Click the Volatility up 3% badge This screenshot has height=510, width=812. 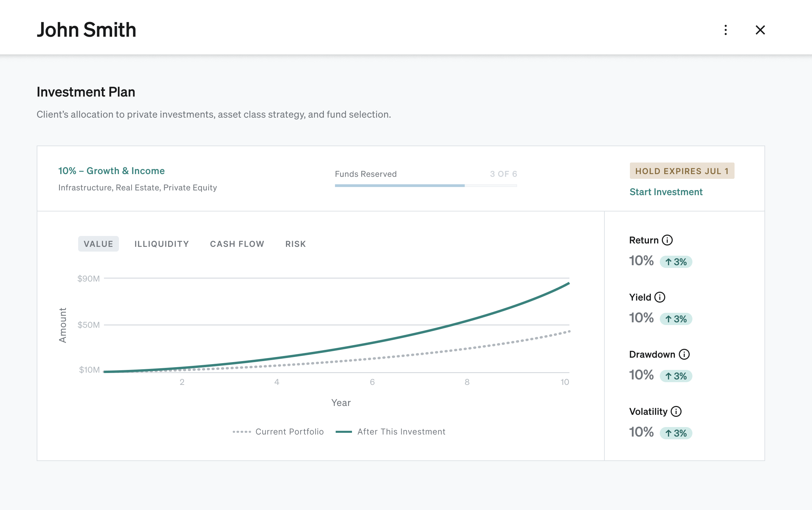click(x=676, y=433)
